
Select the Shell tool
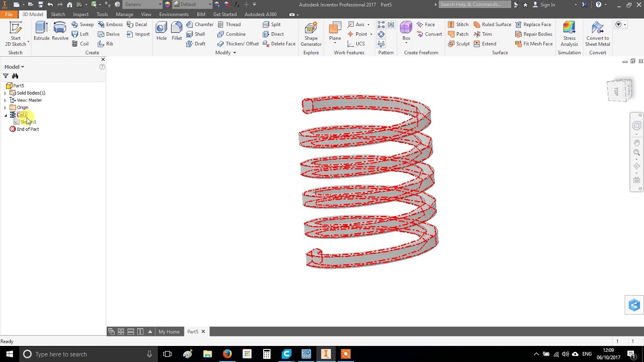pyautogui.click(x=195, y=34)
